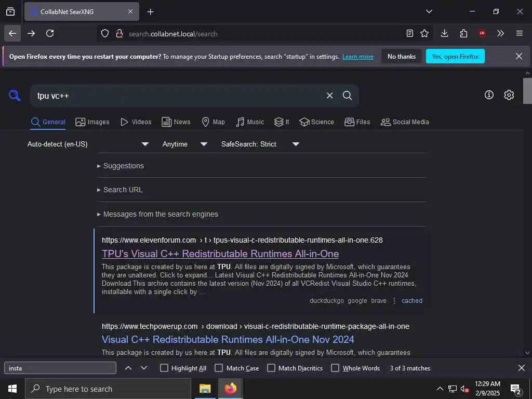Enable Match Case checkbox

coord(219,368)
